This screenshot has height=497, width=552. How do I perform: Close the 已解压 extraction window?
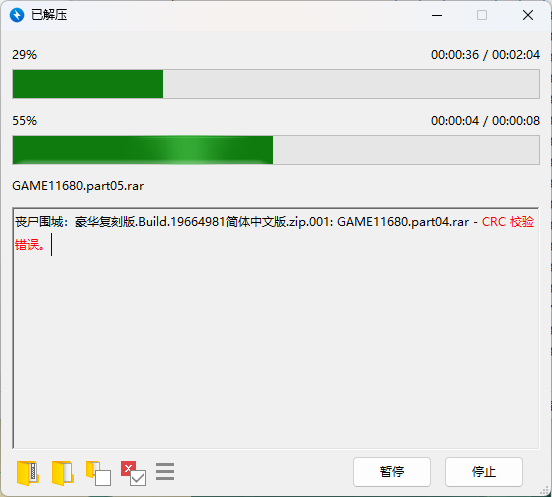[528, 15]
